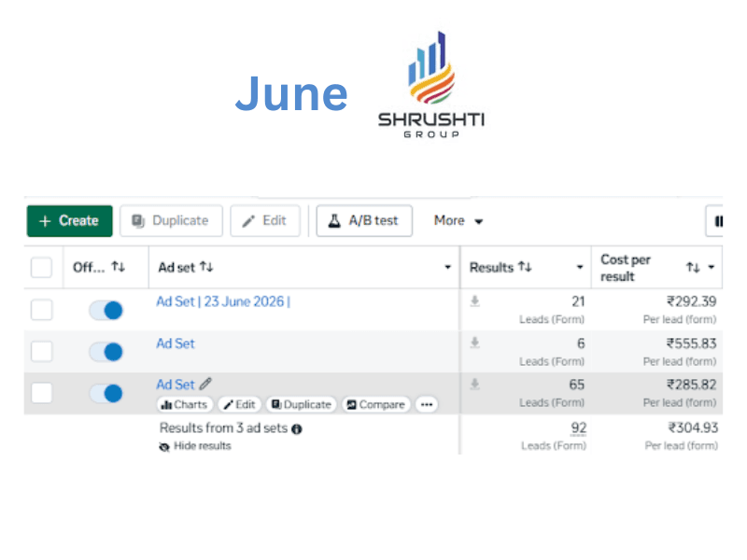Download icon in the 21 leads row
The height and width of the screenshot is (560, 747).
click(x=475, y=301)
